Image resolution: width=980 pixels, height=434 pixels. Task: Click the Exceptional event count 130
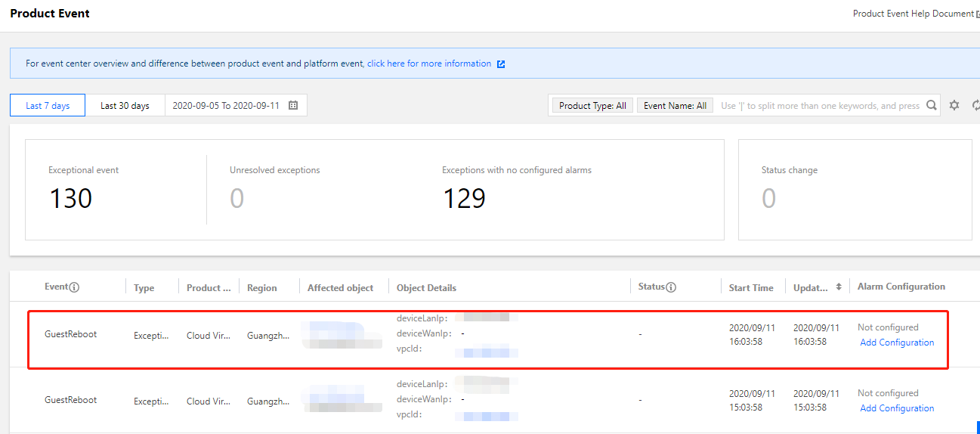point(70,199)
